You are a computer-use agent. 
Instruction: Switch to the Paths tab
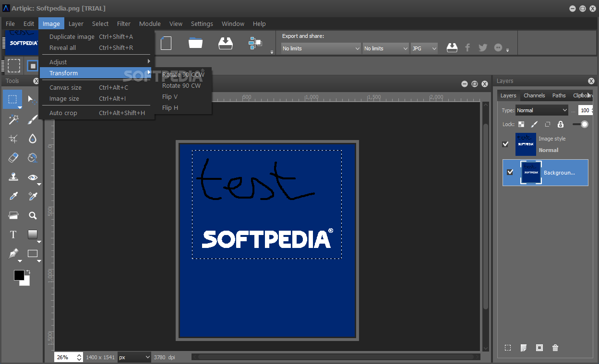[x=559, y=95]
